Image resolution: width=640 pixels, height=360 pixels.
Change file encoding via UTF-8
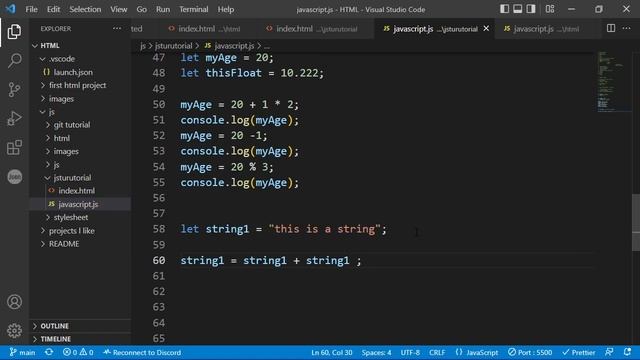[x=410, y=353]
